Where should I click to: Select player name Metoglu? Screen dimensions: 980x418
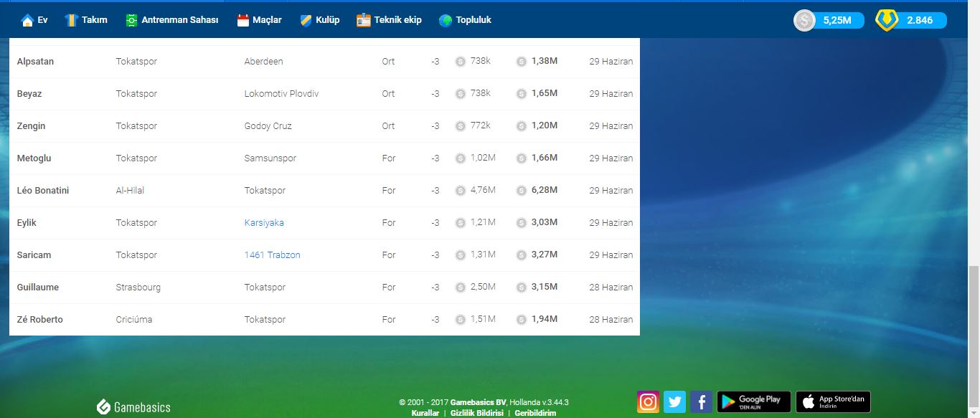34,158
